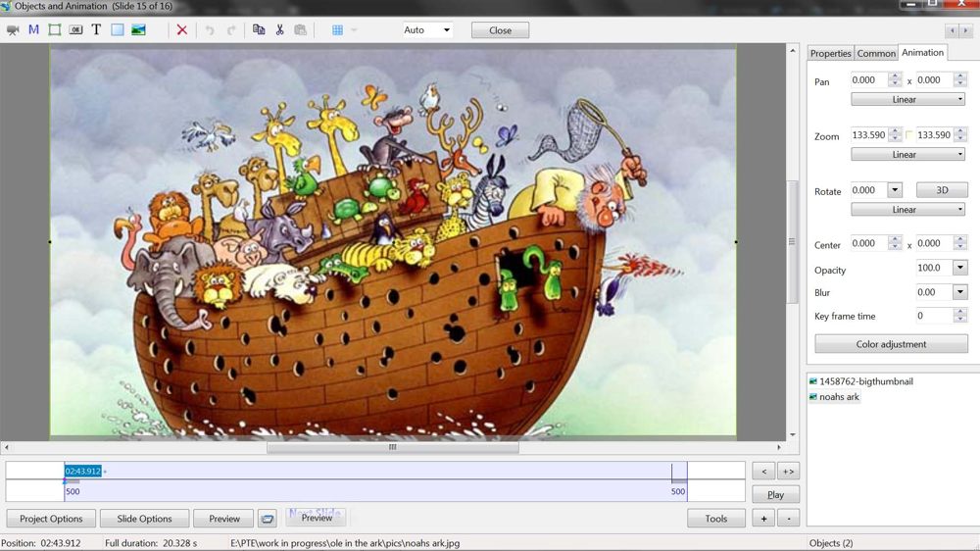The height and width of the screenshot is (551, 980).
Task: Select the Animation tab
Action: coord(922,53)
